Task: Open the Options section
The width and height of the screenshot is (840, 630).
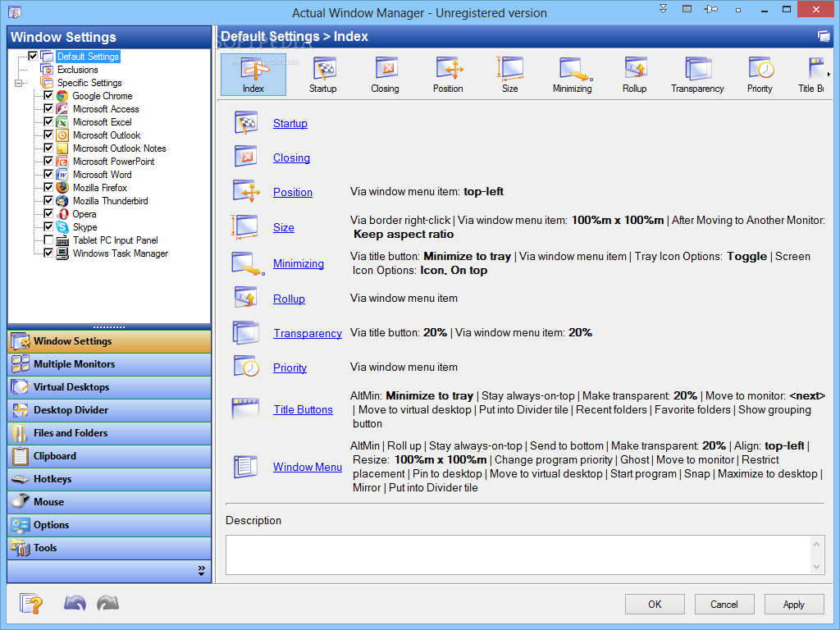Action: [x=109, y=526]
